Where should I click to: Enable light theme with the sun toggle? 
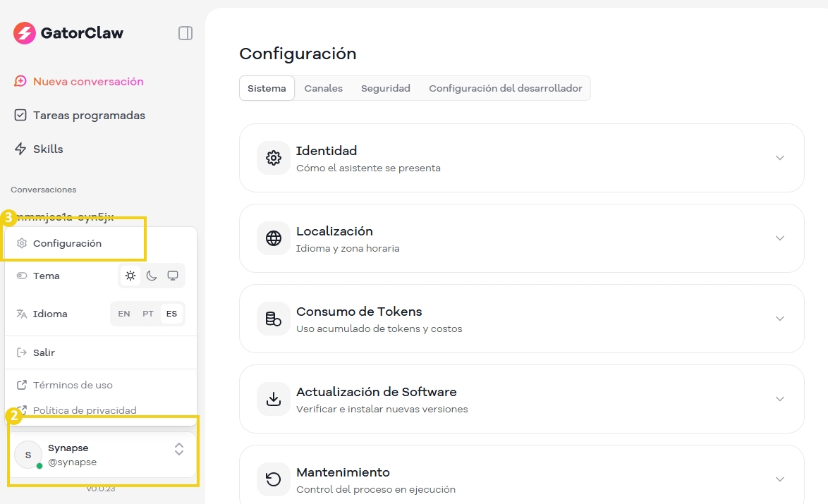[x=130, y=276]
